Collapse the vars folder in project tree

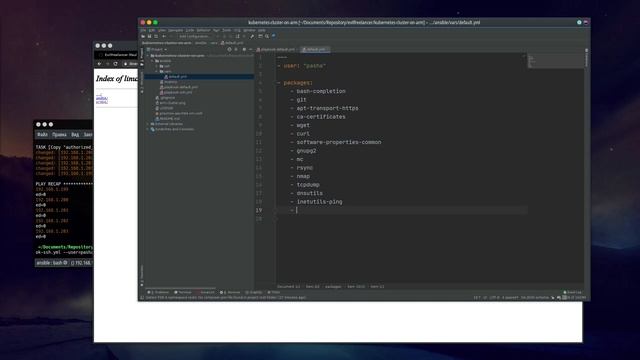[157, 71]
